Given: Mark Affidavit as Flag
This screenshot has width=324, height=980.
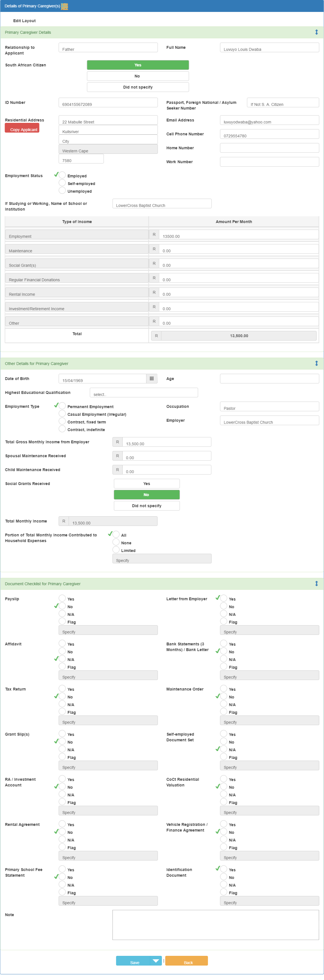Looking at the screenshot, I should pos(62,666).
